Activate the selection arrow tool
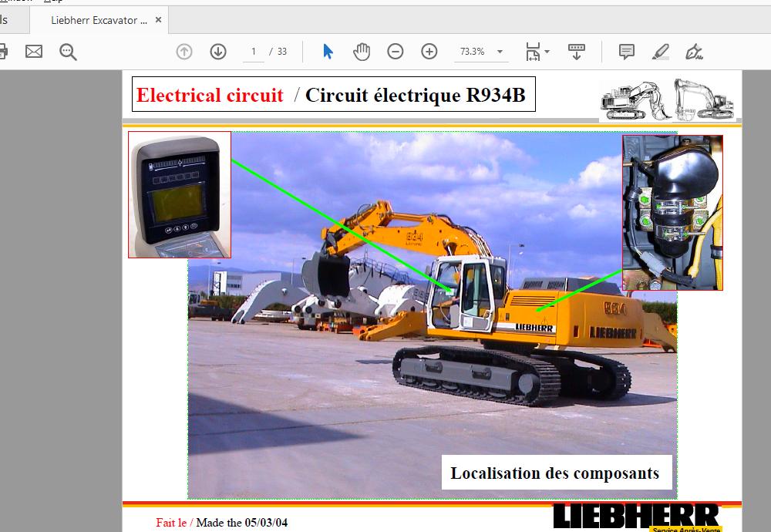 pos(328,51)
